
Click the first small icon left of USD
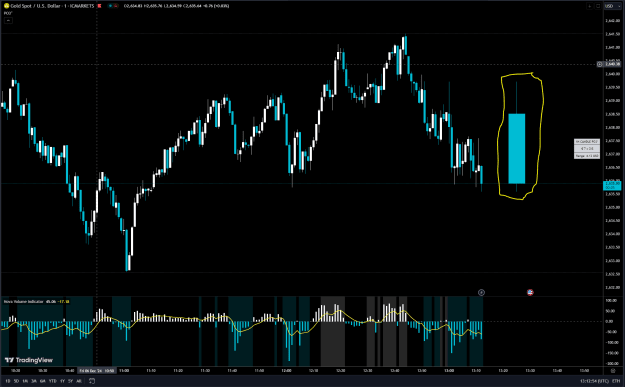[589, 6]
